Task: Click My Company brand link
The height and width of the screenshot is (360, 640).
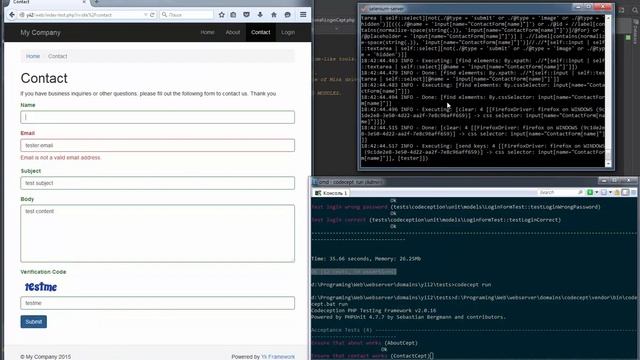Action: coord(40,33)
